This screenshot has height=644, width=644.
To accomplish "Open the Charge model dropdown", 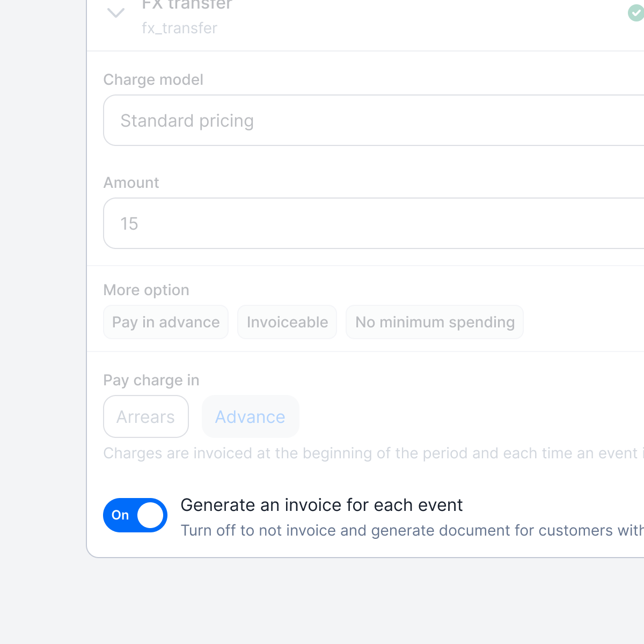I will click(374, 120).
